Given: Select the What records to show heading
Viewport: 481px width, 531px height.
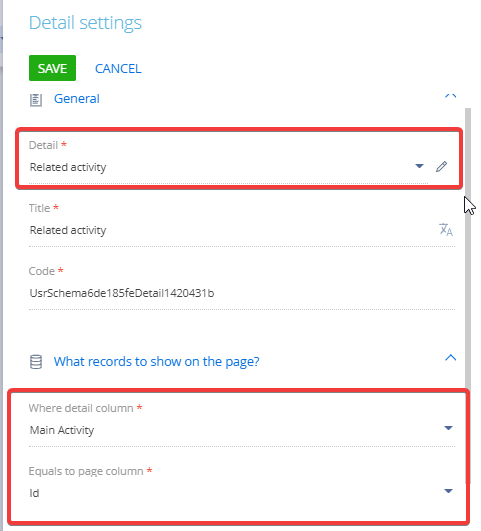Looking at the screenshot, I should point(156,362).
